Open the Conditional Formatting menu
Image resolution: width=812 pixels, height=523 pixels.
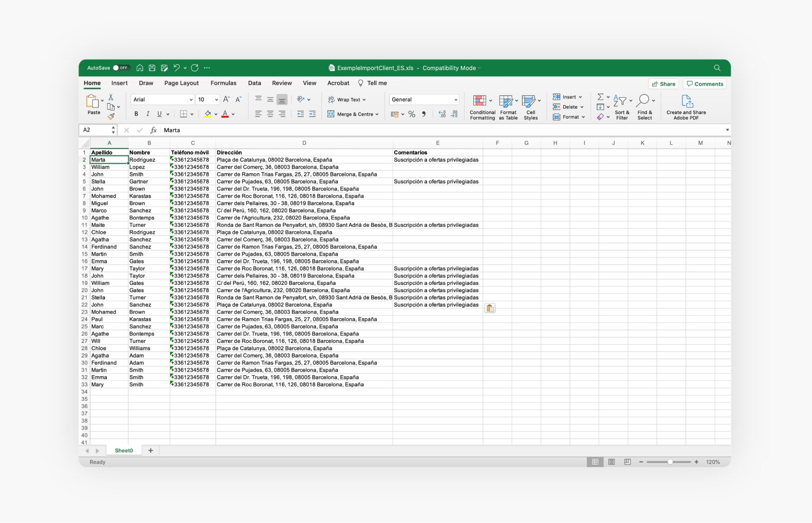(483, 107)
